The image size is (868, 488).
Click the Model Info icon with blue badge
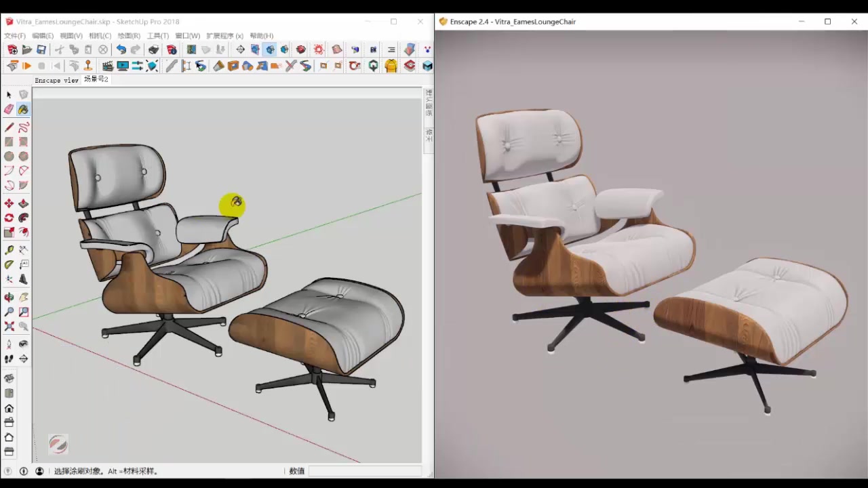point(172,49)
